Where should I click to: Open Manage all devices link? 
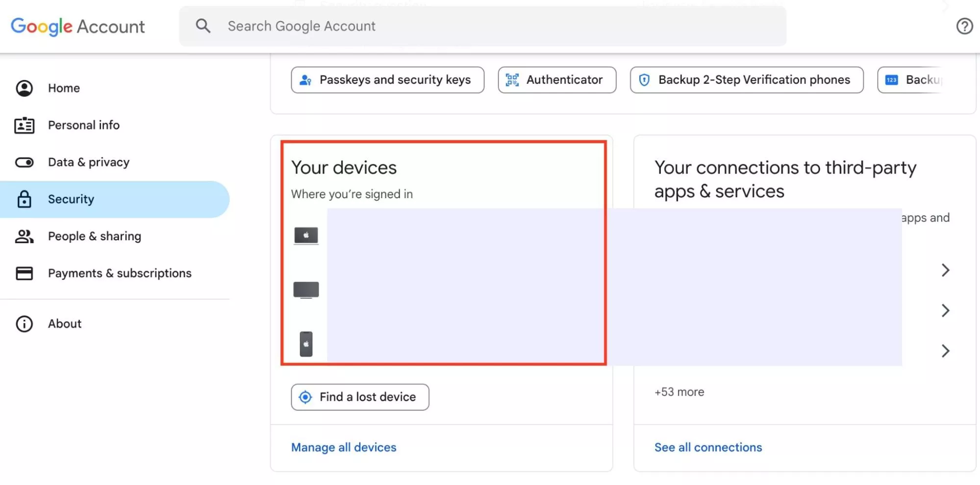click(344, 447)
